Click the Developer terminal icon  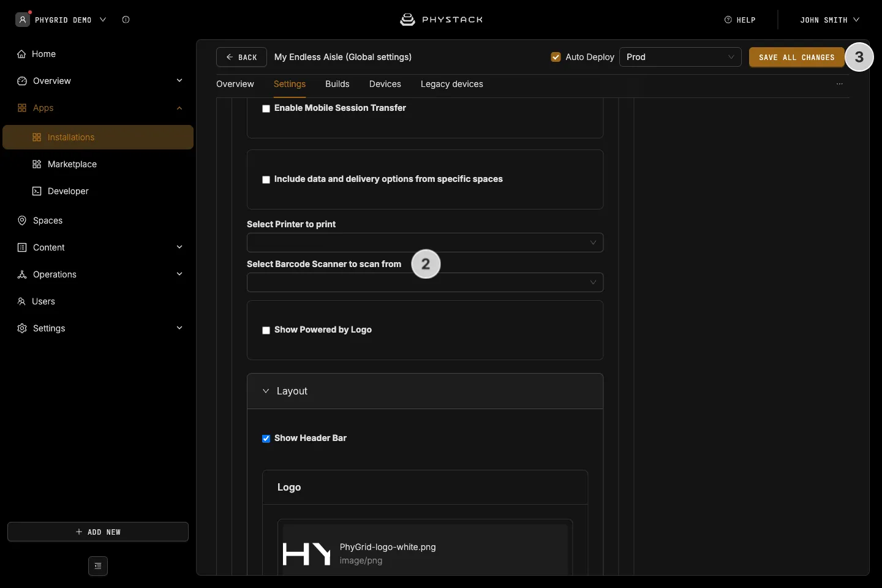pos(37,191)
